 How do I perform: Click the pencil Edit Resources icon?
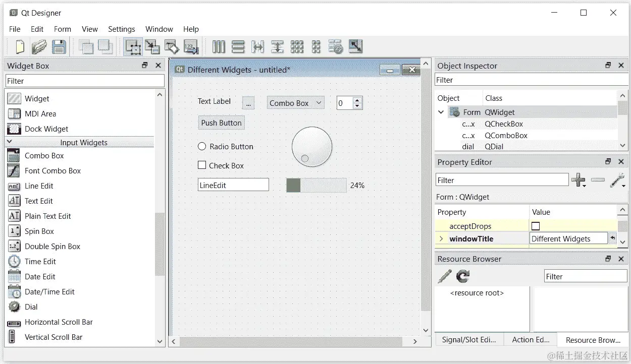pyautogui.click(x=445, y=276)
